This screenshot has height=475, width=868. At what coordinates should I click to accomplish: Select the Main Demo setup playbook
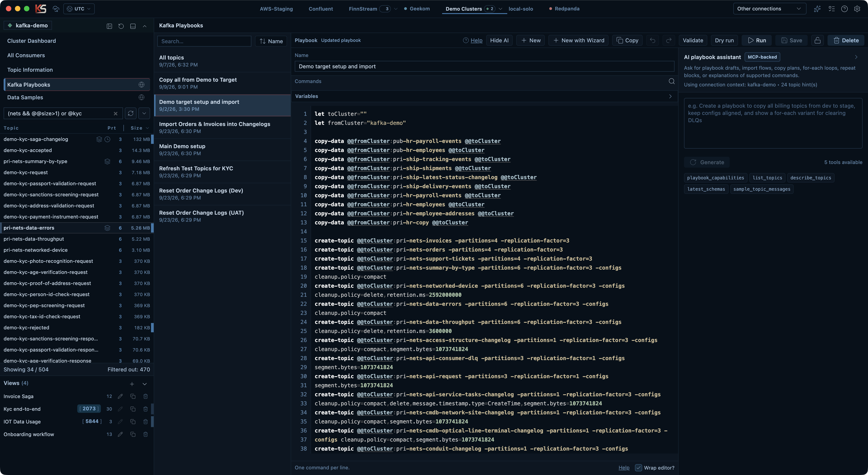pyautogui.click(x=222, y=150)
